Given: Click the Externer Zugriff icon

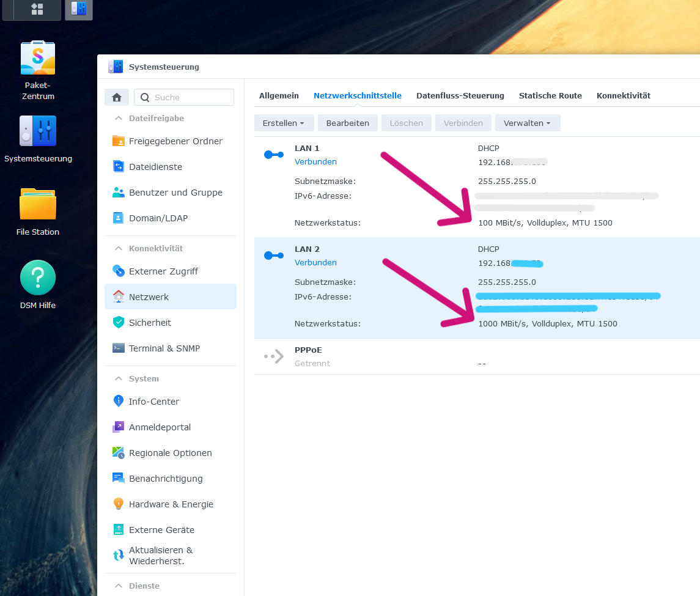Looking at the screenshot, I should (x=119, y=271).
